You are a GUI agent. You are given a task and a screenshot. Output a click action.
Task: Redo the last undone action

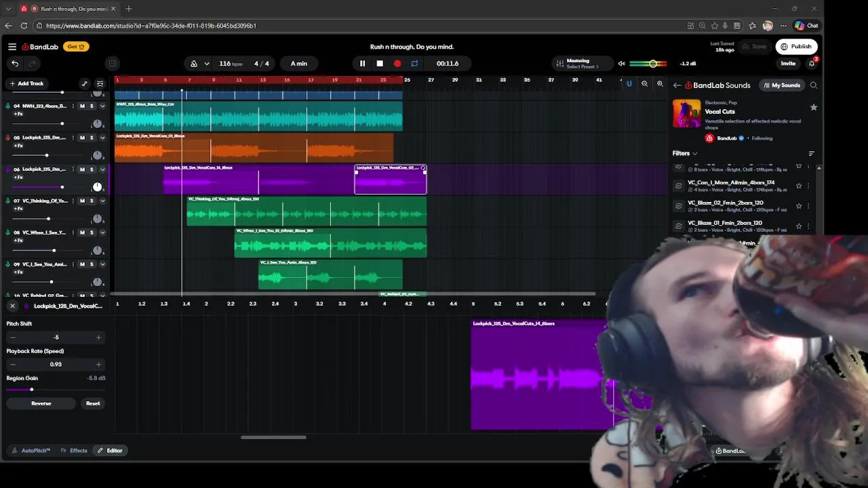pos(31,64)
